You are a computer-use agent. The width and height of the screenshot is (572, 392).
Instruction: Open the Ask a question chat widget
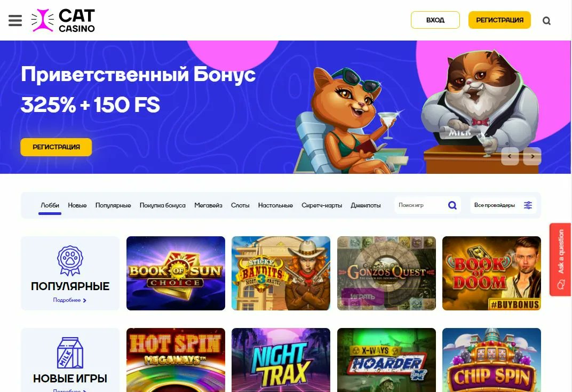pyautogui.click(x=560, y=259)
